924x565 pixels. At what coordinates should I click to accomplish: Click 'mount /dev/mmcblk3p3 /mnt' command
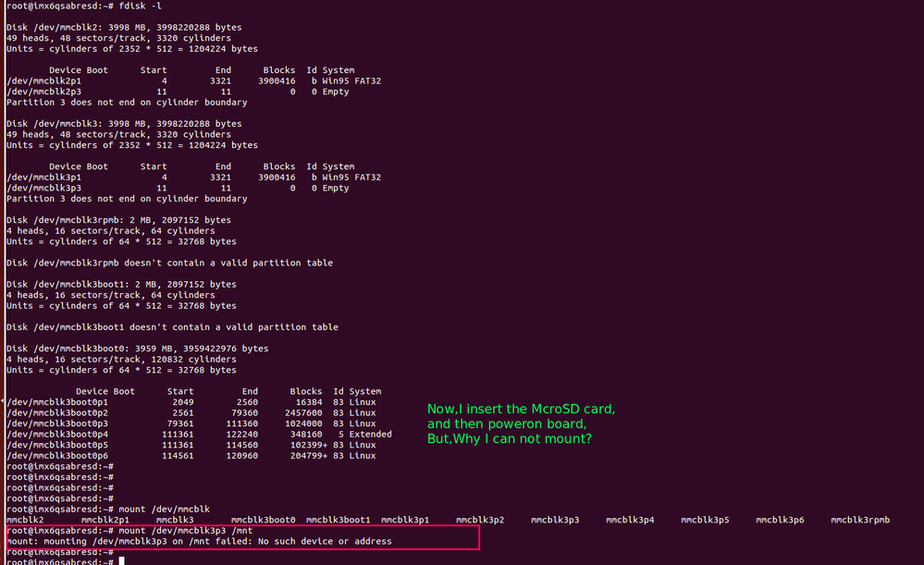[186, 530]
